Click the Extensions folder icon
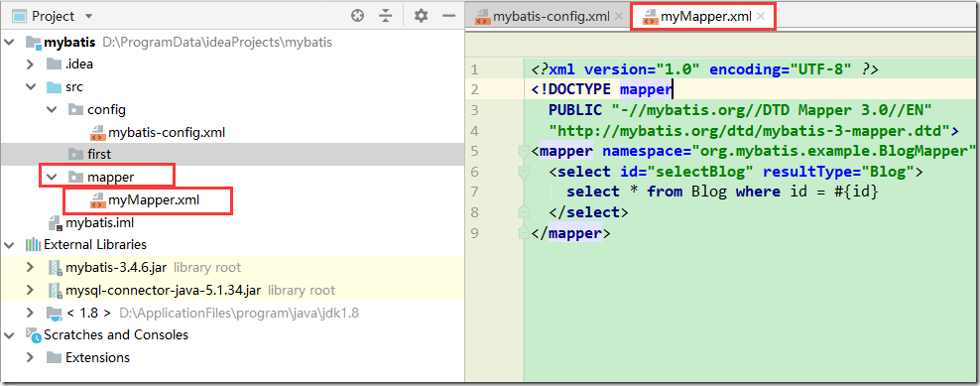 (54, 358)
